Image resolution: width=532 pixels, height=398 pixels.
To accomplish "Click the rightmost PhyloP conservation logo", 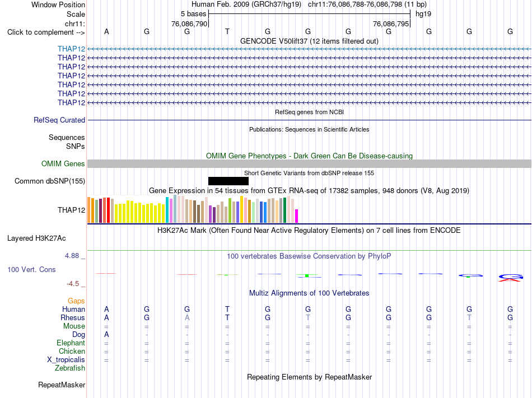I will [510, 278].
